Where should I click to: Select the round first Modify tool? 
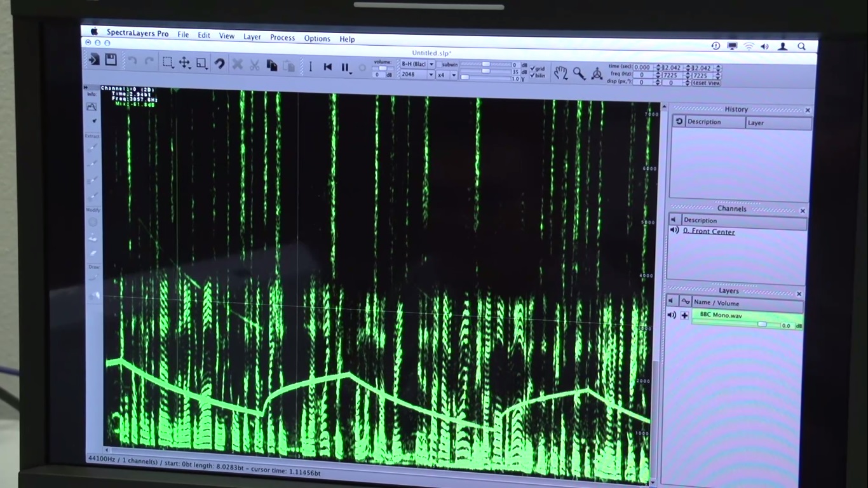point(93,222)
